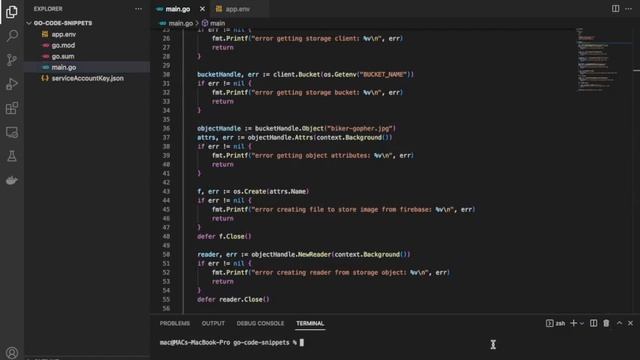Split the editor to the right

[x=615, y=9]
